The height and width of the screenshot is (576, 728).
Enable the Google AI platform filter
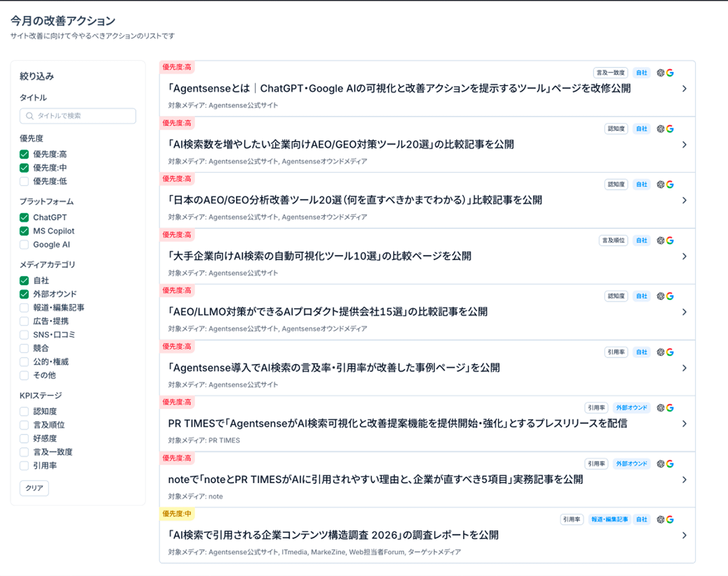(x=24, y=245)
